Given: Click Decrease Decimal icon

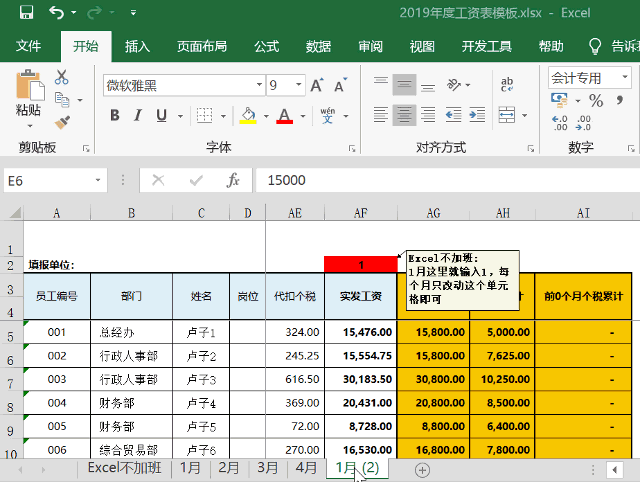Looking at the screenshot, I should (x=583, y=123).
